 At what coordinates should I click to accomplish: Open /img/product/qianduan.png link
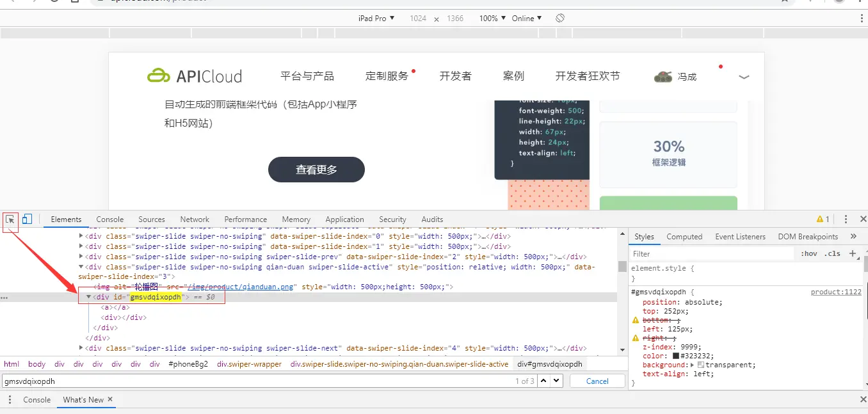[239, 287]
